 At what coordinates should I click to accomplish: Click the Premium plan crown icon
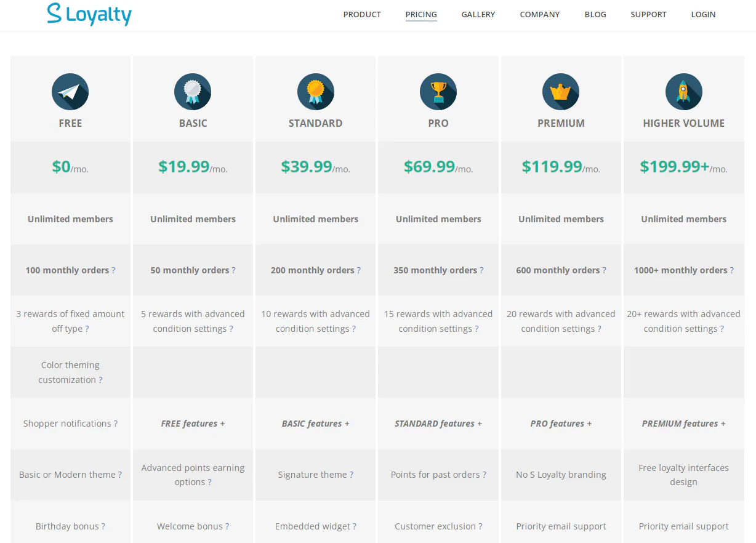(561, 92)
